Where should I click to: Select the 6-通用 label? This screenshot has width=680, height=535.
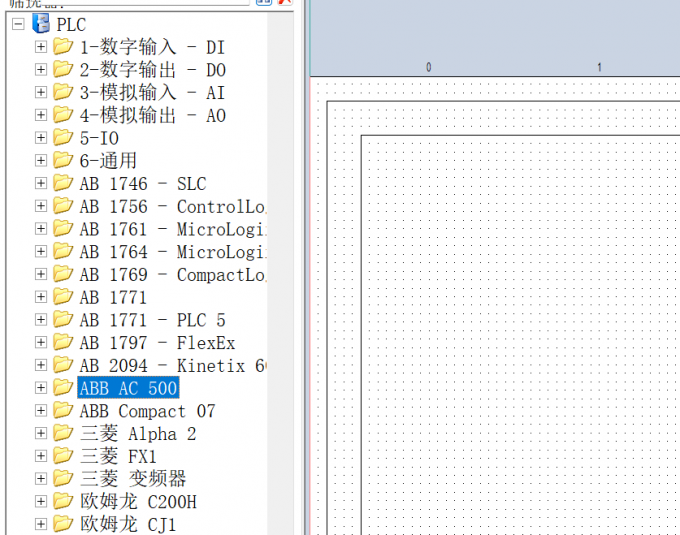pos(108,161)
